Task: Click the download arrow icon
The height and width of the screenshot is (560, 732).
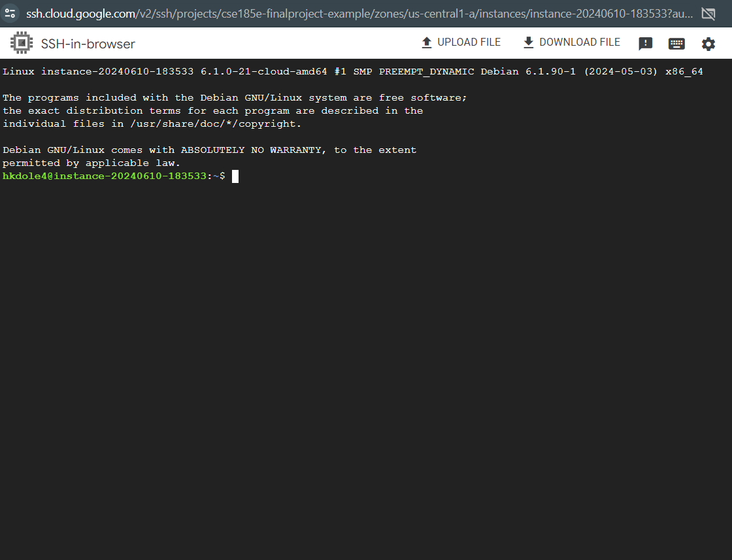Action: point(529,42)
